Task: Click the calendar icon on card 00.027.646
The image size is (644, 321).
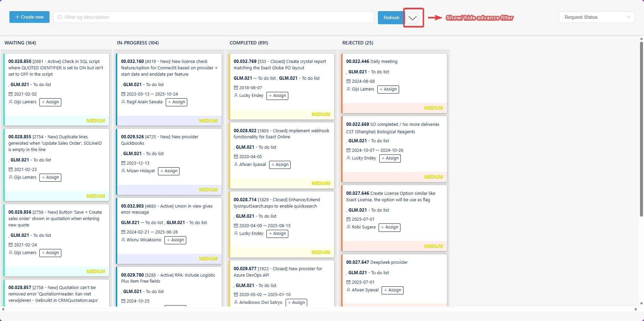Action: [x=349, y=219]
